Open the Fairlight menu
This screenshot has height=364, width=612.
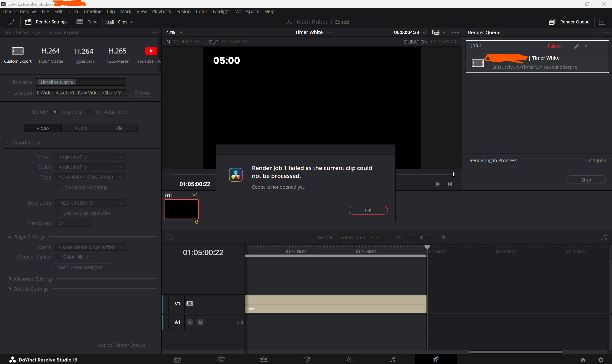221,11
